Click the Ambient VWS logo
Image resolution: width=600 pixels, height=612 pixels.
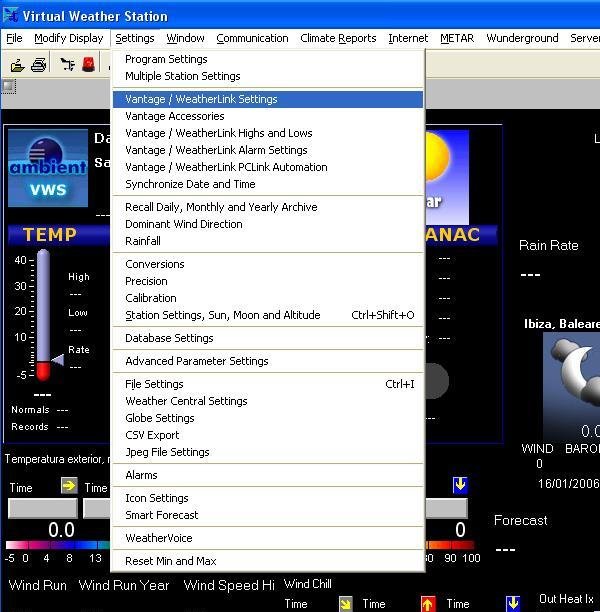point(48,168)
